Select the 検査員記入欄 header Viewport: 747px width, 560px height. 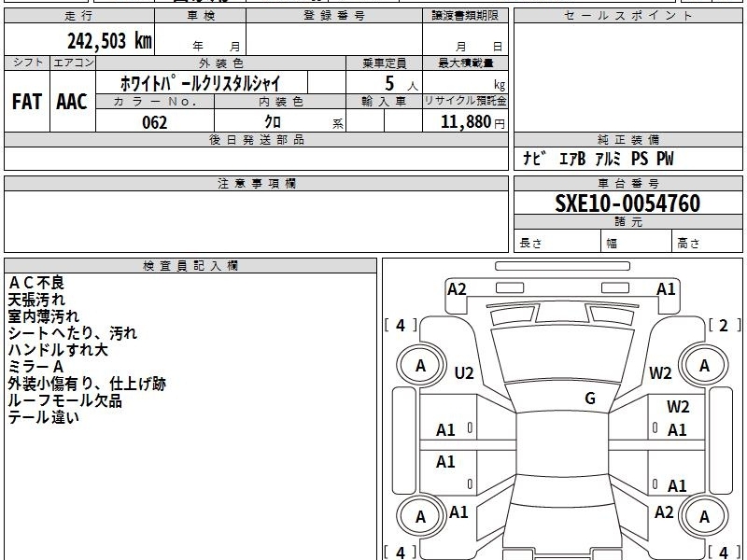click(x=190, y=266)
